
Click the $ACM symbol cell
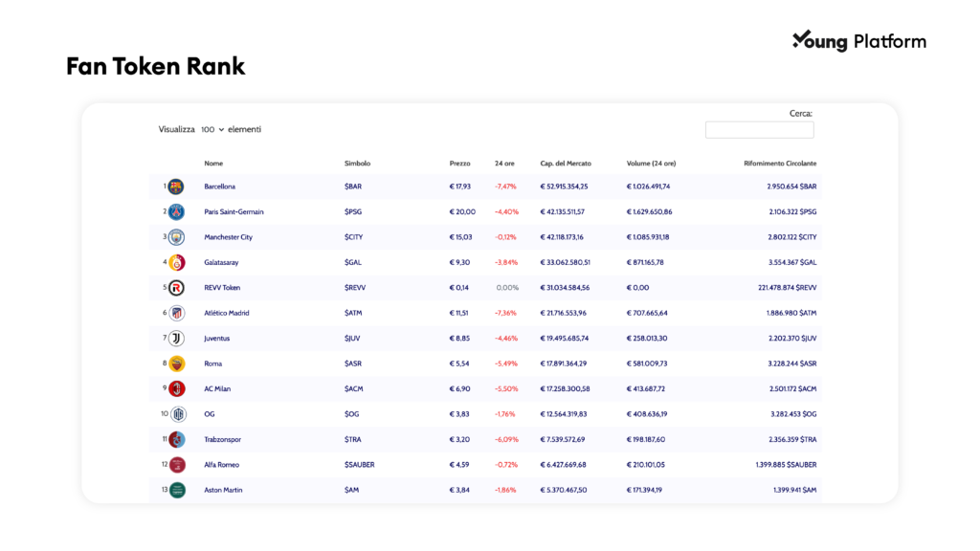pos(354,389)
